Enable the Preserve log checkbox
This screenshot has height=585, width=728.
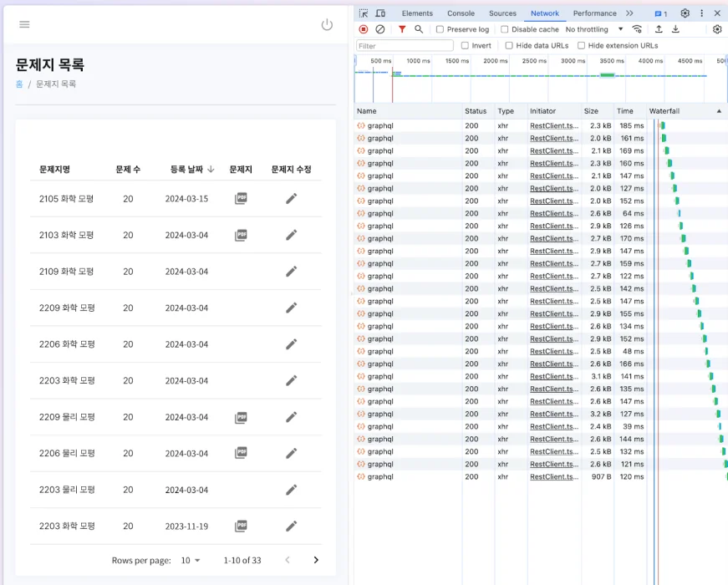point(440,29)
